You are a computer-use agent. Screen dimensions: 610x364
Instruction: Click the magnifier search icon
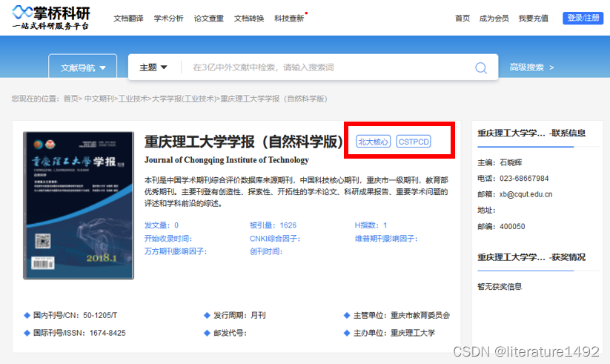(x=481, y=67)
